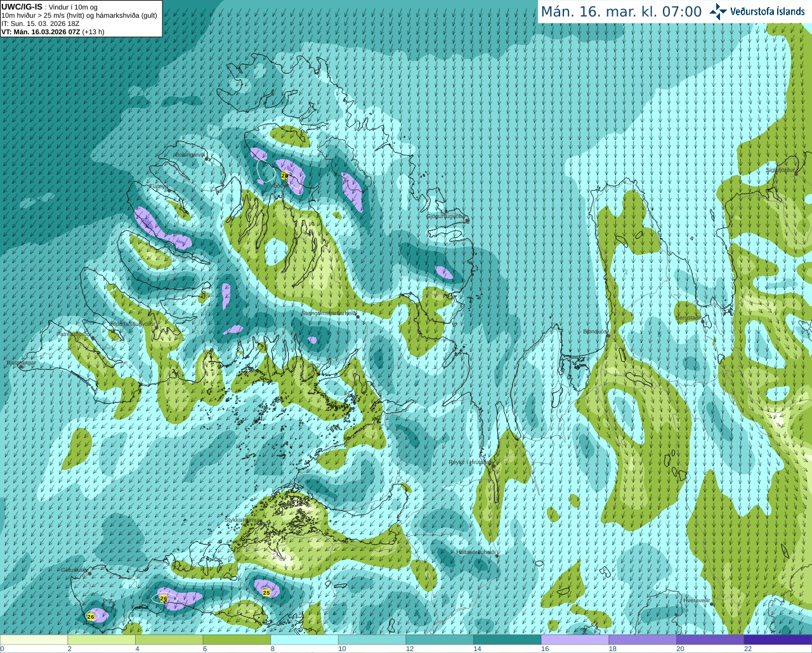Click the 22 tick label on the scale
The image size is (812, 653).
tap(748, 649)
